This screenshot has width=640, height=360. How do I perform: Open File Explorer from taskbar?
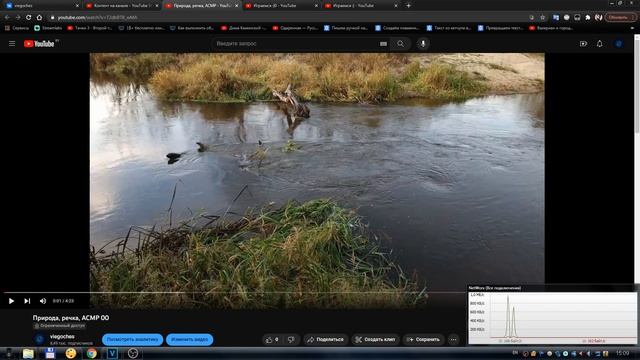click(28, 353)
